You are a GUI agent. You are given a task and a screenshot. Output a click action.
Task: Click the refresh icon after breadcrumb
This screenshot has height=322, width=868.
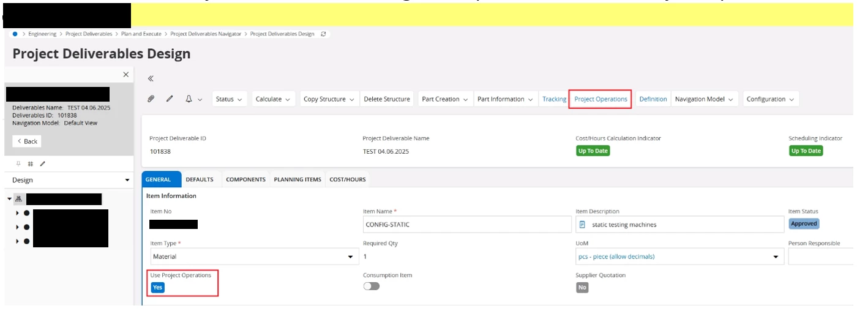point(323,34)
